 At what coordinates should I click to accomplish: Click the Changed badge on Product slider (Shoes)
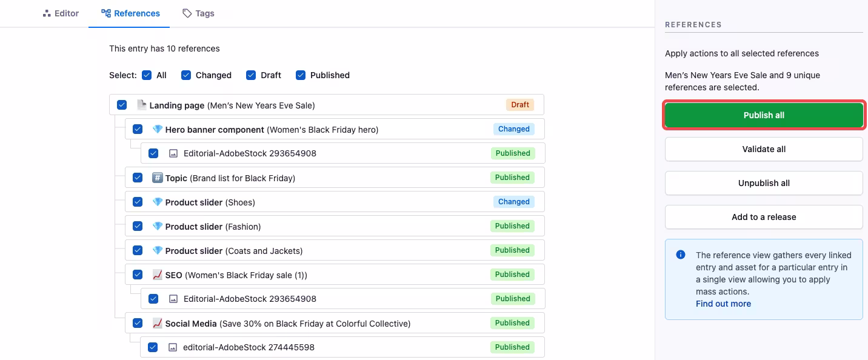(x=514, y=202)
